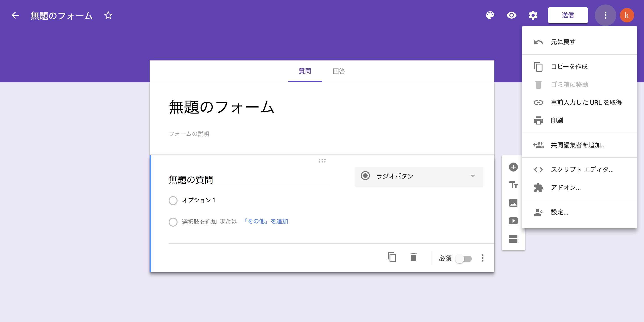This screenshot has height=322, width=644.
Task: Open the color palette theme icon
Action: tap(490, 15)
